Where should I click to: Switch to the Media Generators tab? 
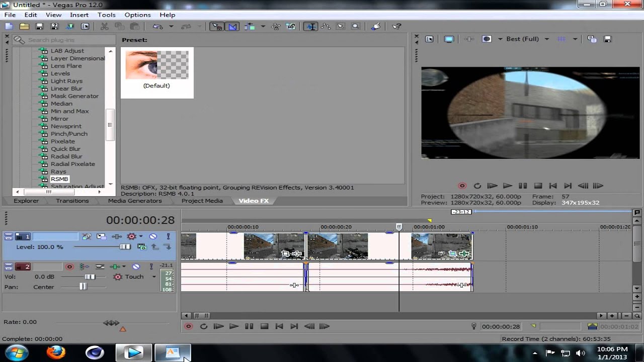pos(135,201)
